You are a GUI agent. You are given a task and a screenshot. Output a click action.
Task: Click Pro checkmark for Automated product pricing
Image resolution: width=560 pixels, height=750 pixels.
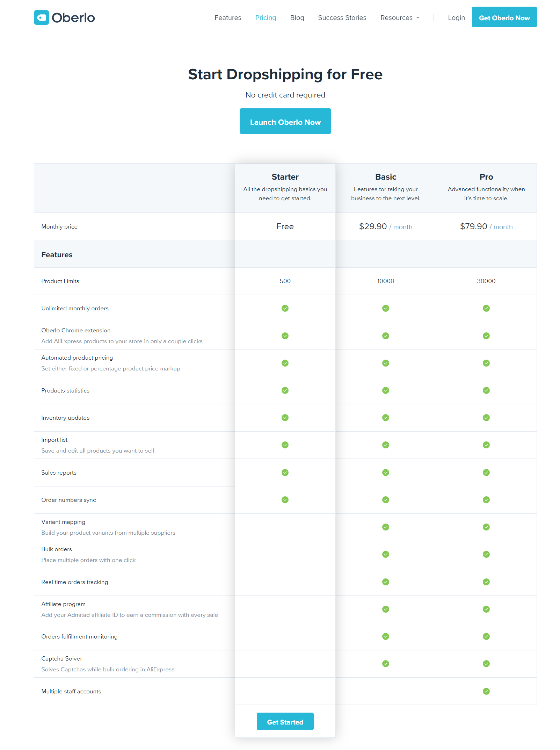[486, 363]
